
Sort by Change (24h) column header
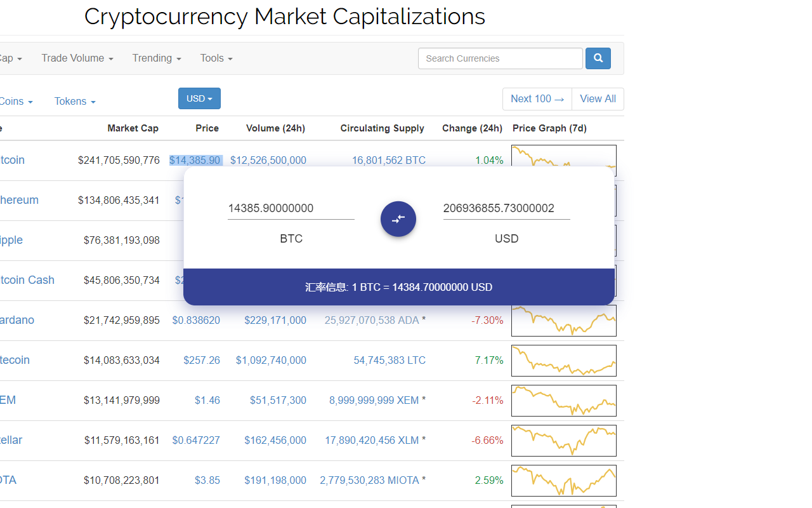[x=473, y=128]
